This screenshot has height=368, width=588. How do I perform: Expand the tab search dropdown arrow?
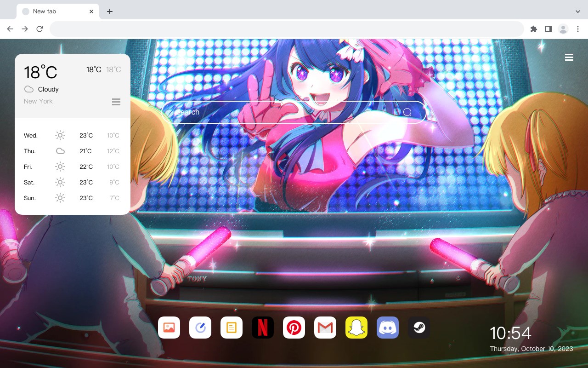point(578,11)
